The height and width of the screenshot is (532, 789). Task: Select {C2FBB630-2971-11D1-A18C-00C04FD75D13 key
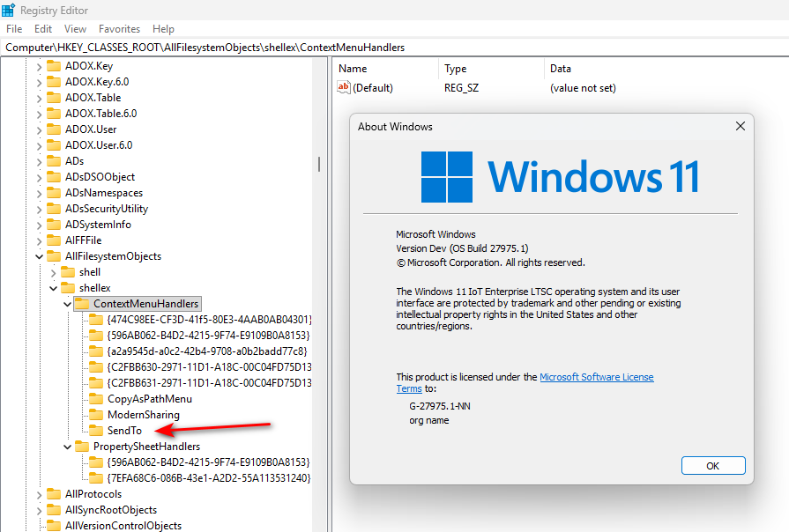pyautogui.click(x=209, y=367)
